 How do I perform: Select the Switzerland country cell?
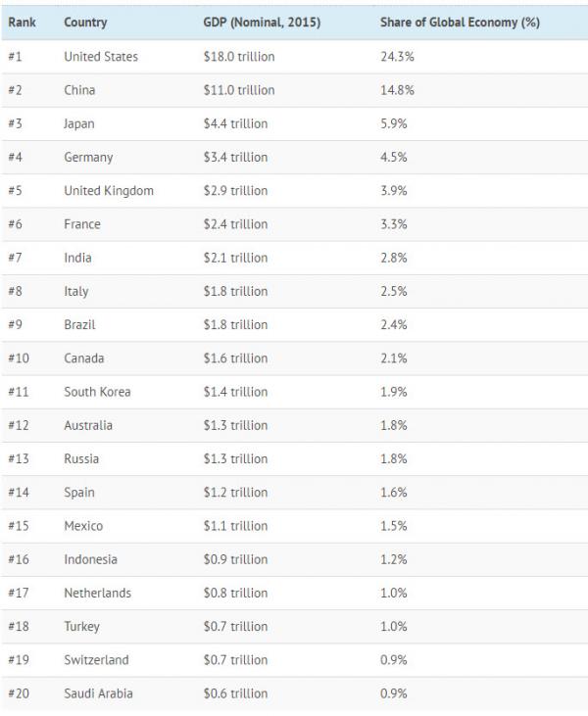[x=96, y=660]
